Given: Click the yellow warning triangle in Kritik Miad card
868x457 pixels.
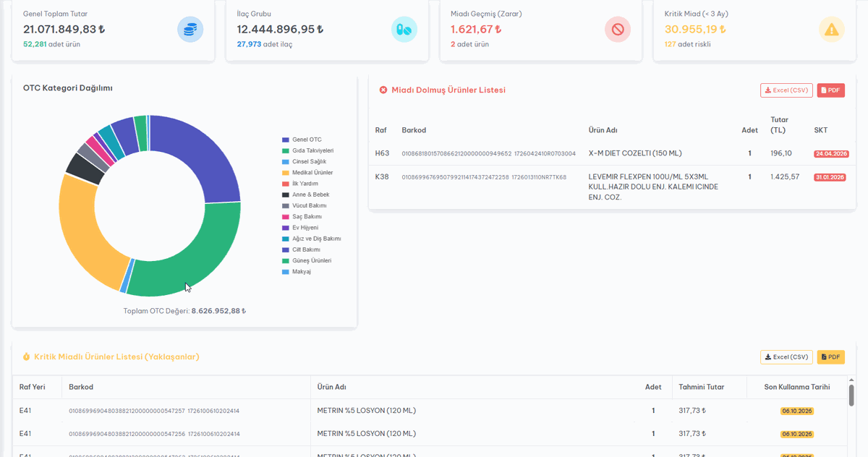Looking at the screenshot, I should pos(832,30).
